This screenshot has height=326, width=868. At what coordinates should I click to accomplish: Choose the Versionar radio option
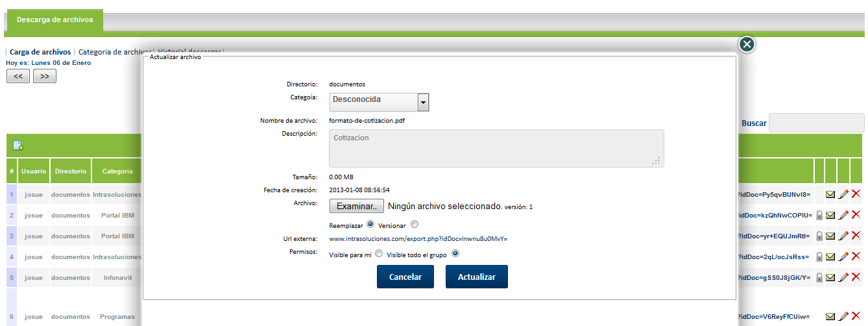(x=415, y=225)
